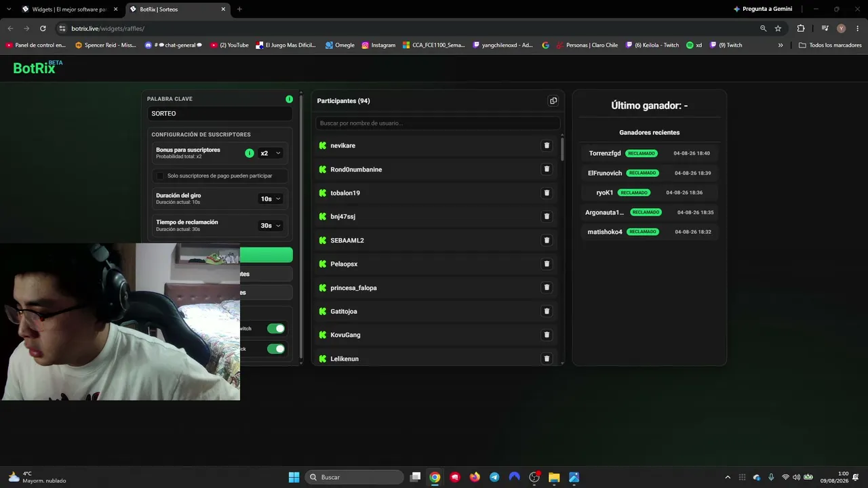Delete bnj47ssj from participants list
Viewport: 868px width, 488px height.
tap(547, 216)
